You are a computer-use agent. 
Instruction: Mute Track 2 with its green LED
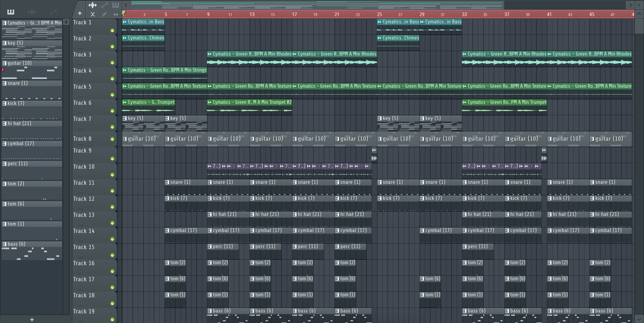(x=112, y=47)
